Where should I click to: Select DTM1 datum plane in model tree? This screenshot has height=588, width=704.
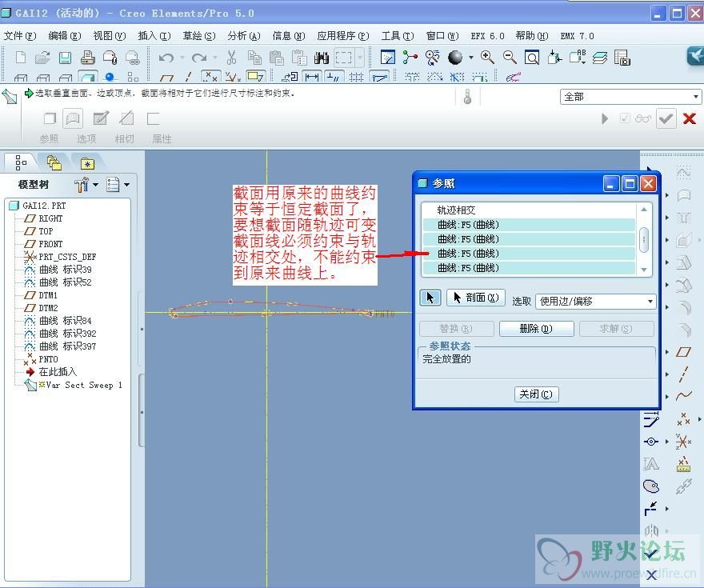[x=42, y=295]
